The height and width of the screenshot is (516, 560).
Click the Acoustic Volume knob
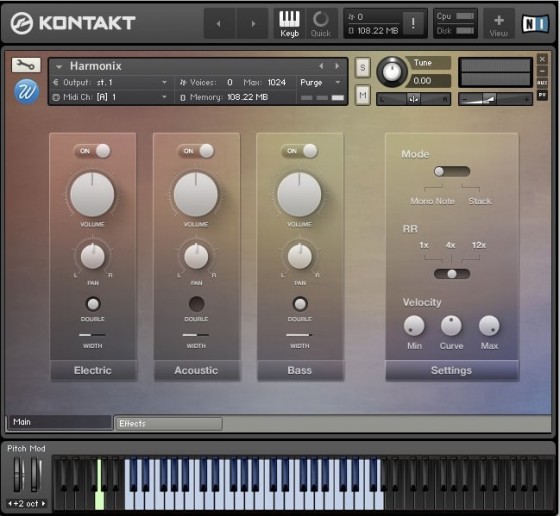tap(196, 195)
